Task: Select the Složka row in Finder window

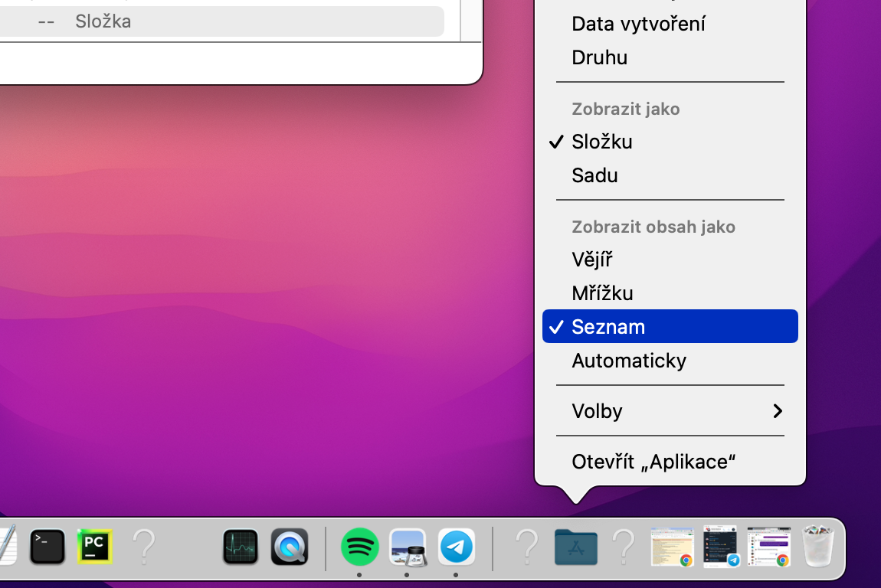Action: 222,21
